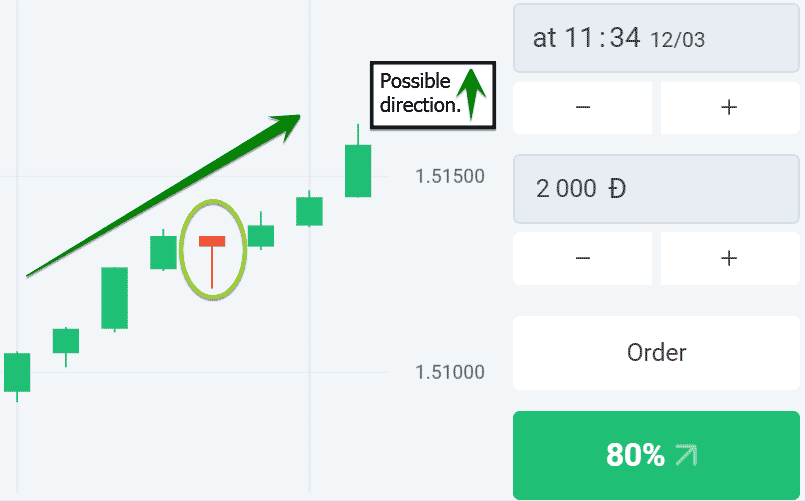
Task: Click the small green up arrow in annotation
Action: (x=471, y=94)
